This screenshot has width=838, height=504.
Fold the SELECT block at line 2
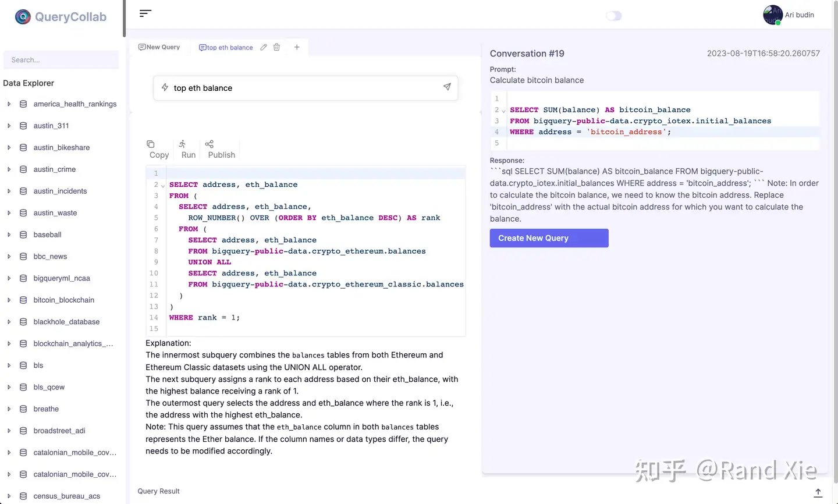(163, 185)
